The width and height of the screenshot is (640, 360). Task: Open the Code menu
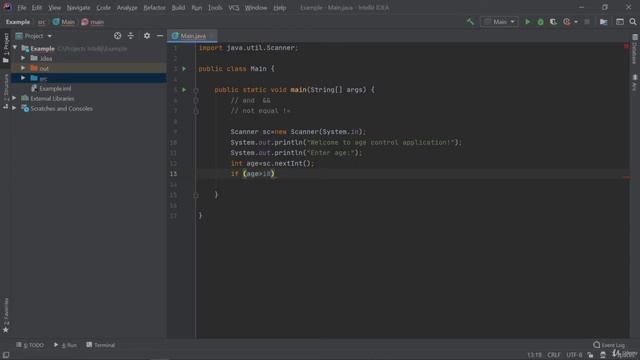tap(103, 8)
